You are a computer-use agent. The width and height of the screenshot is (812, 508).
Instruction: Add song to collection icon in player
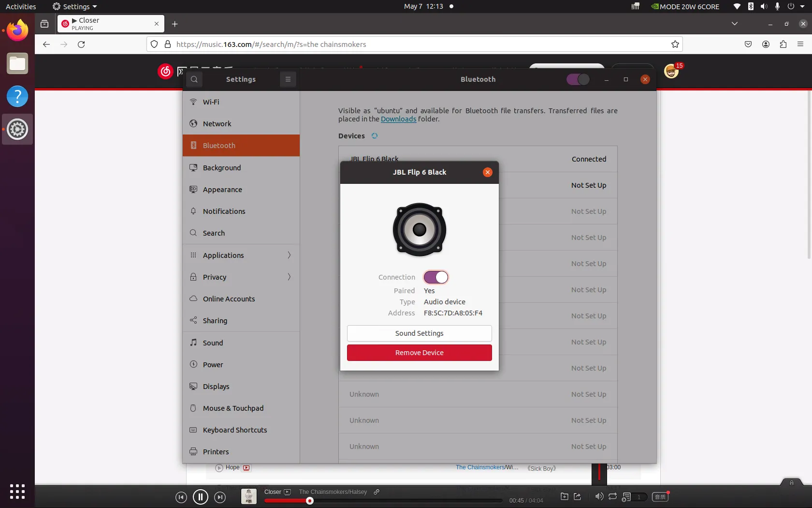[564, 496]
